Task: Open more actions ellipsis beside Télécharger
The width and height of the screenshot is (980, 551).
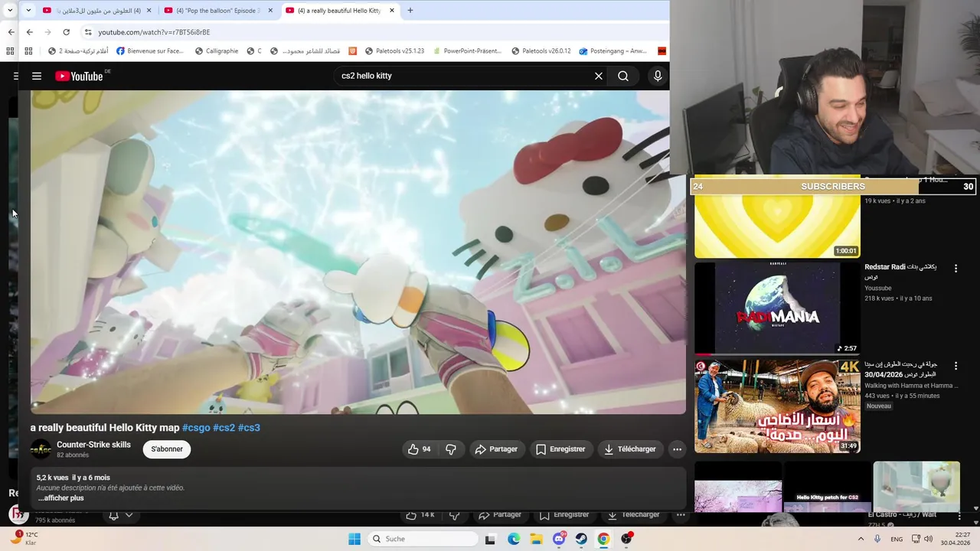Action: [677, 449]
